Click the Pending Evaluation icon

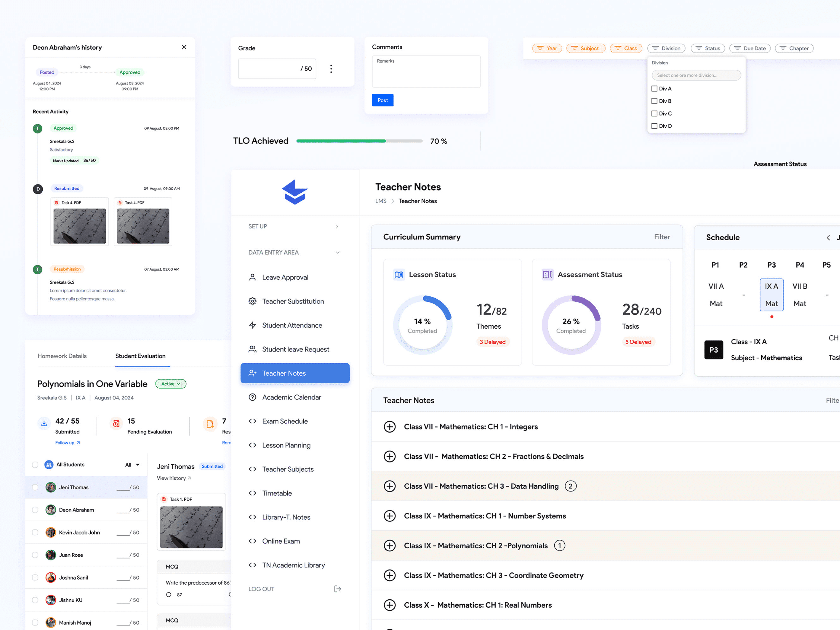116,423
